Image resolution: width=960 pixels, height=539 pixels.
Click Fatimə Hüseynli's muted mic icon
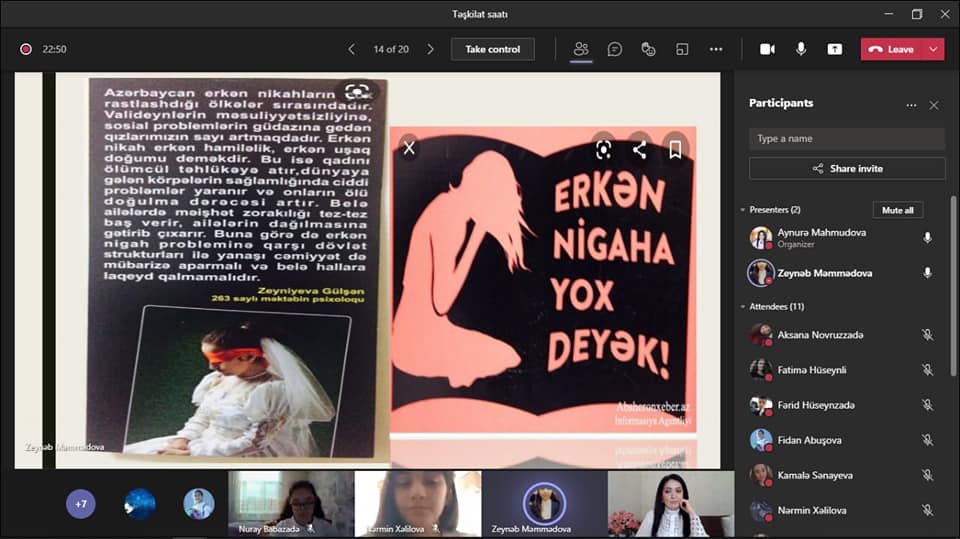tap(928, 370)
